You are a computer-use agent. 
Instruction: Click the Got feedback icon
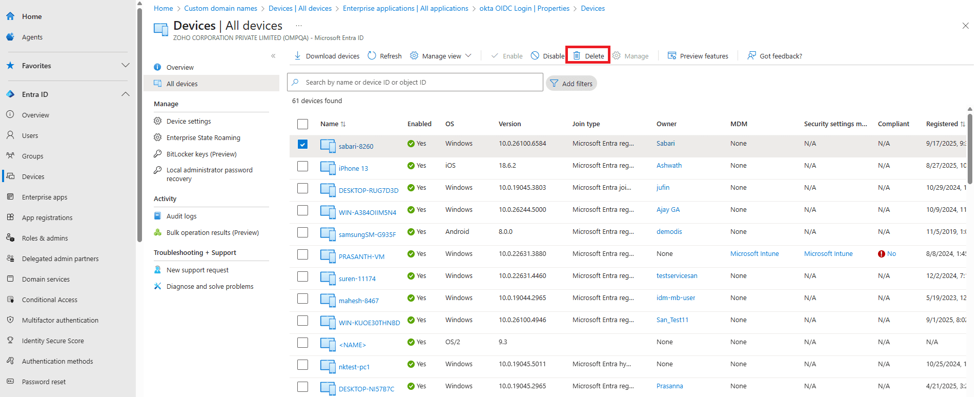[x=751, y=55]
